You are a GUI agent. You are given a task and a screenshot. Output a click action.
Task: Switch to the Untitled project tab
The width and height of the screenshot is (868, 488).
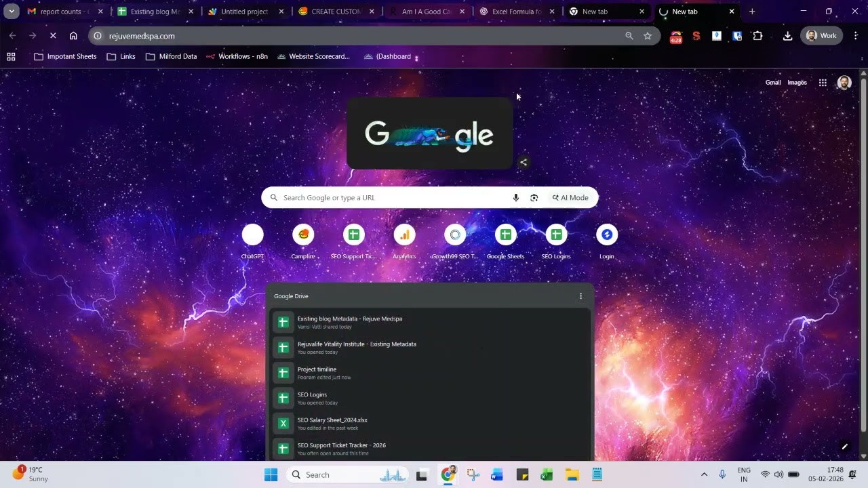point(245,12)
